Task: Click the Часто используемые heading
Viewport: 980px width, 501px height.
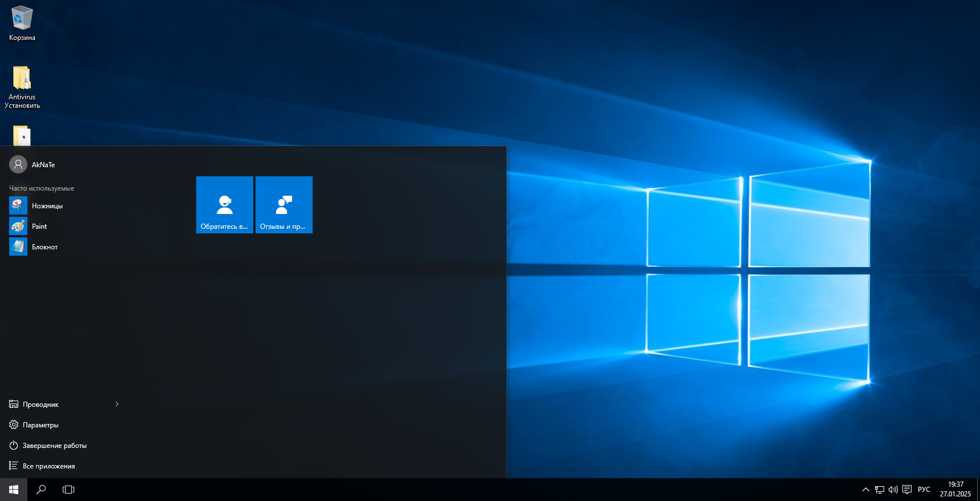Action: [x=42, y=188]
